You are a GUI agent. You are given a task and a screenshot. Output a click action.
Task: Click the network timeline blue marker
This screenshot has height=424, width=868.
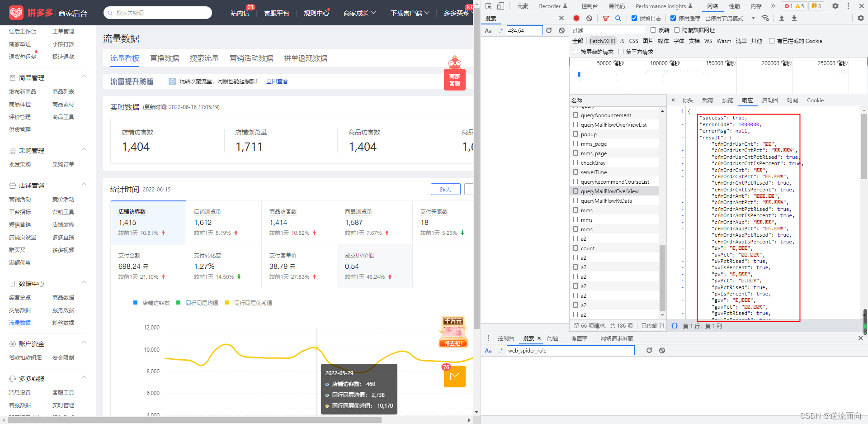click(x=579, y=75)
